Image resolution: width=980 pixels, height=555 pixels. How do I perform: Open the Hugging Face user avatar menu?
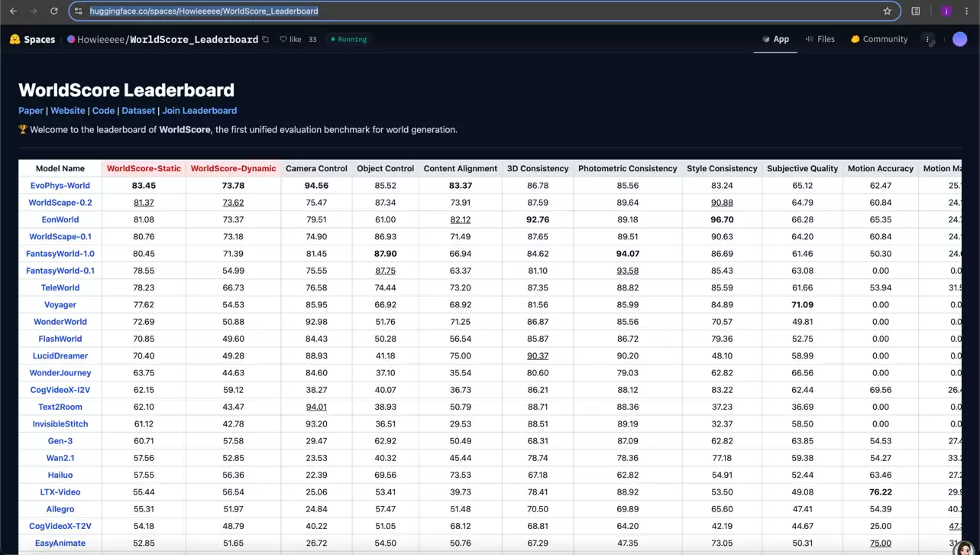click(960, 39)
